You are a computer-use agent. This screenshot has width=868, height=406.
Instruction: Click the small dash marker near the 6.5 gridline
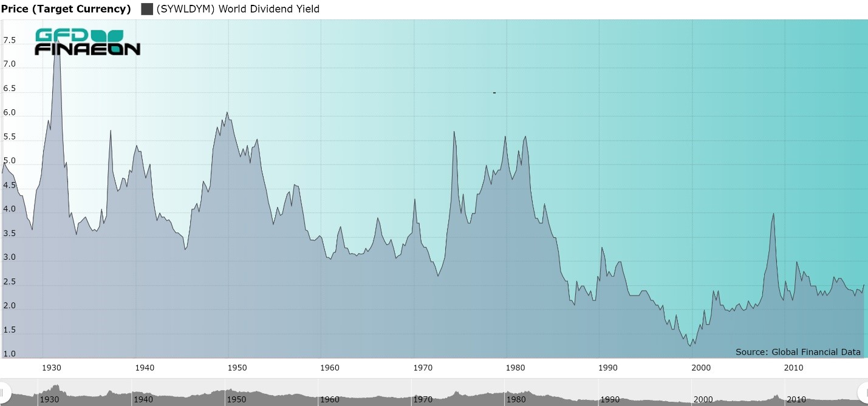494,93
